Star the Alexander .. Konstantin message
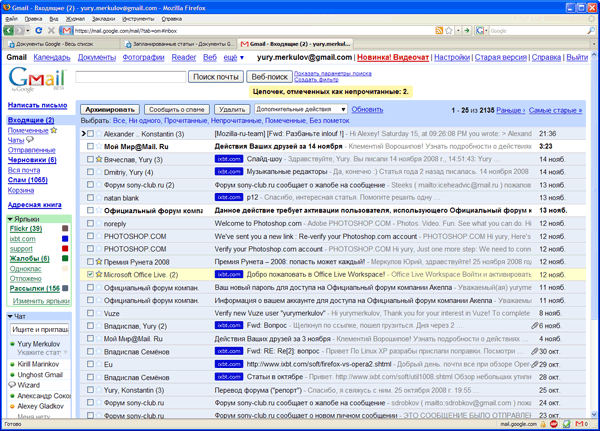Viewport: 600px width, 431px height. click(99, 134)
